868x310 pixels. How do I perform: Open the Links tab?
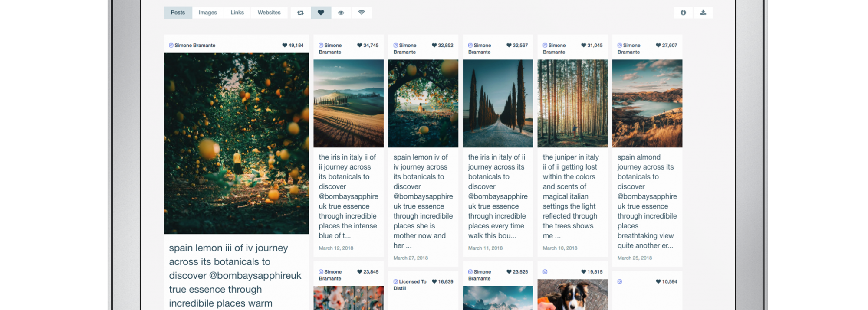coord(237,13)
